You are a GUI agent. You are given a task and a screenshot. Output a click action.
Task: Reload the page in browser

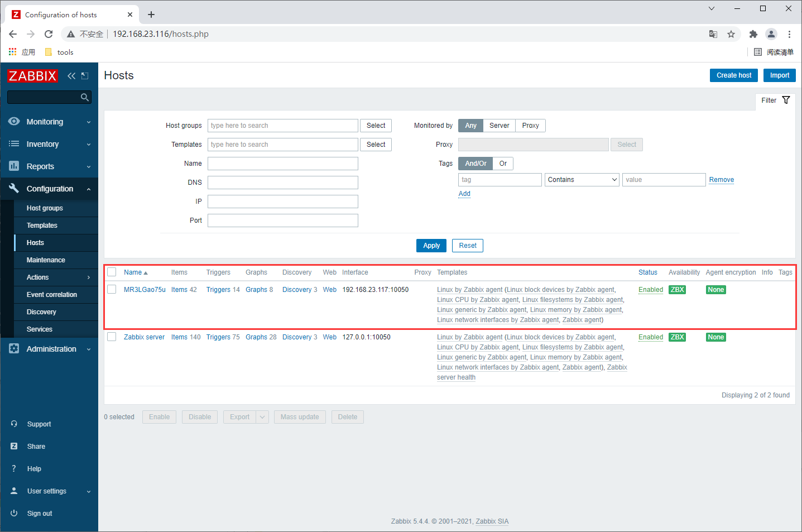tap(49, 34)
